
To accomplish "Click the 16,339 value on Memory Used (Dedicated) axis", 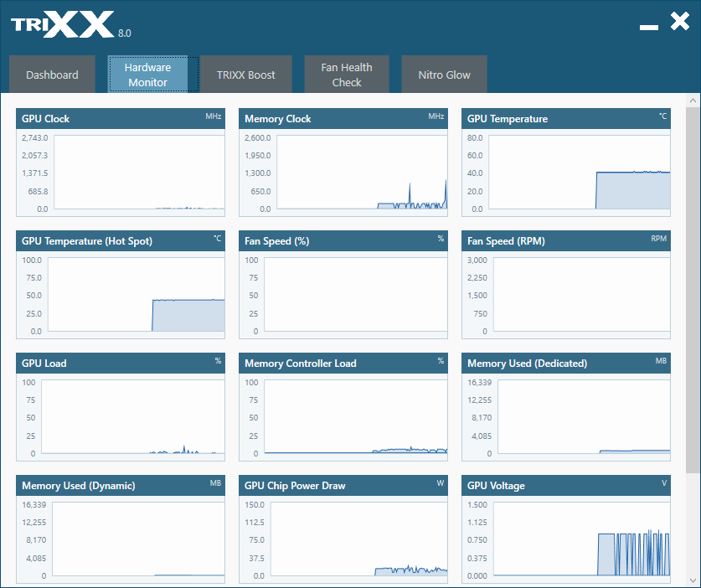I will click(x=479, y=382).
